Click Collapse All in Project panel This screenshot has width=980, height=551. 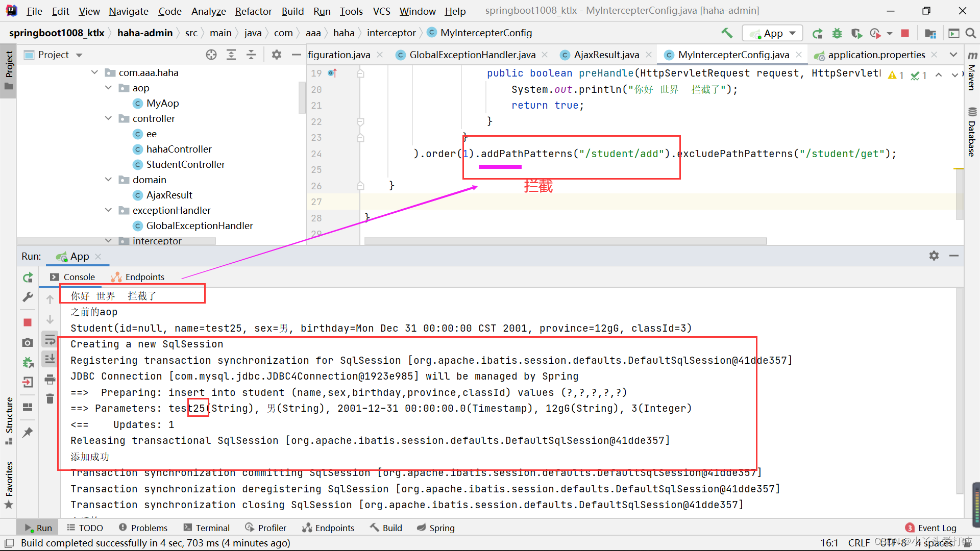click(251, 55)
